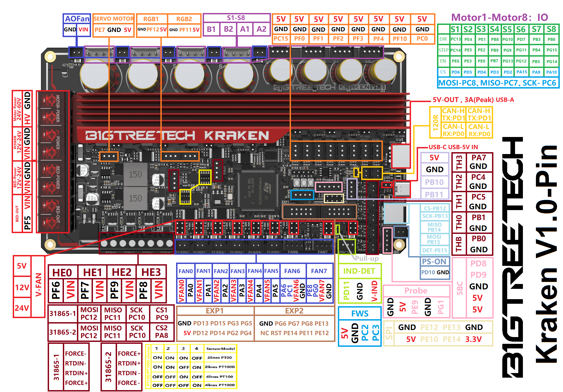Click the EXP1 header label

click(215, 311)
